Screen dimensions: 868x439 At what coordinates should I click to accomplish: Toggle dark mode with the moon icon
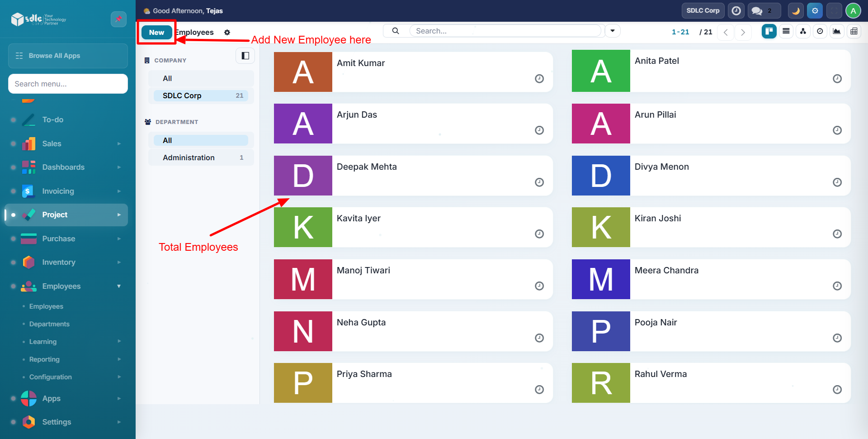796,11
